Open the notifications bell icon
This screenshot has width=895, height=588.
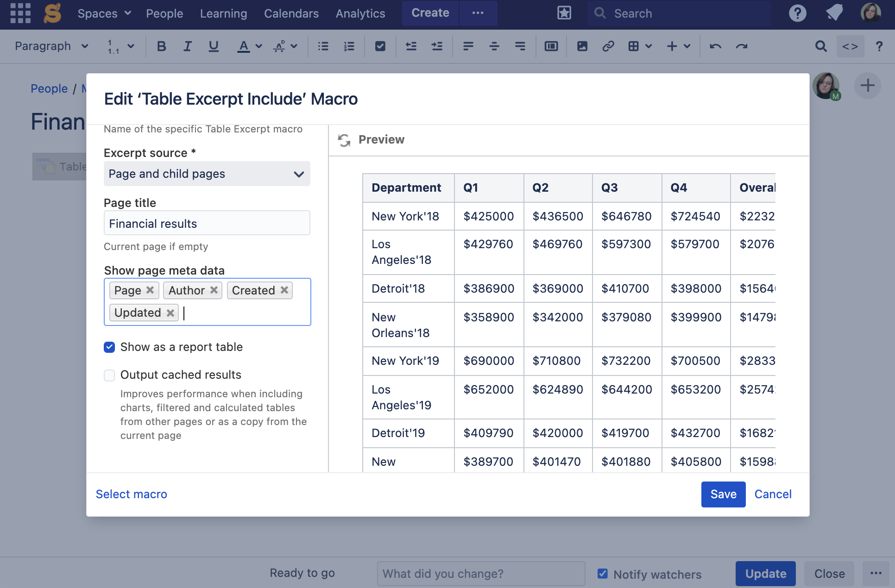pos(834,13)
